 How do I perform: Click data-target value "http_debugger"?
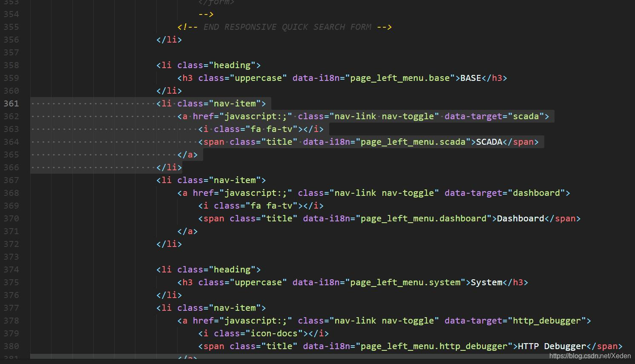(x=547, y=321)
